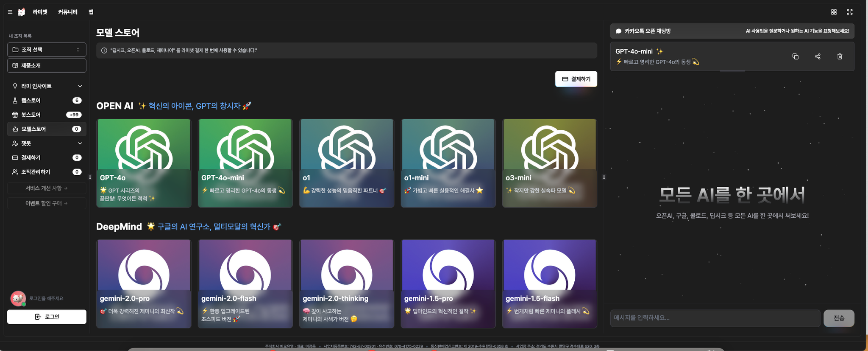Click the robot icon beside 모델스토어

point(15,129)
